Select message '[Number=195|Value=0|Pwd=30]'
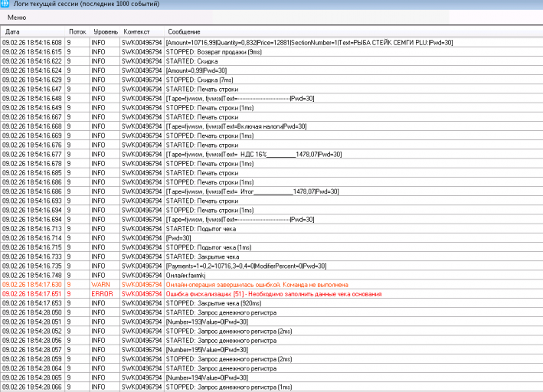Screen dimensions: 543x392 (x=207, y=350)
